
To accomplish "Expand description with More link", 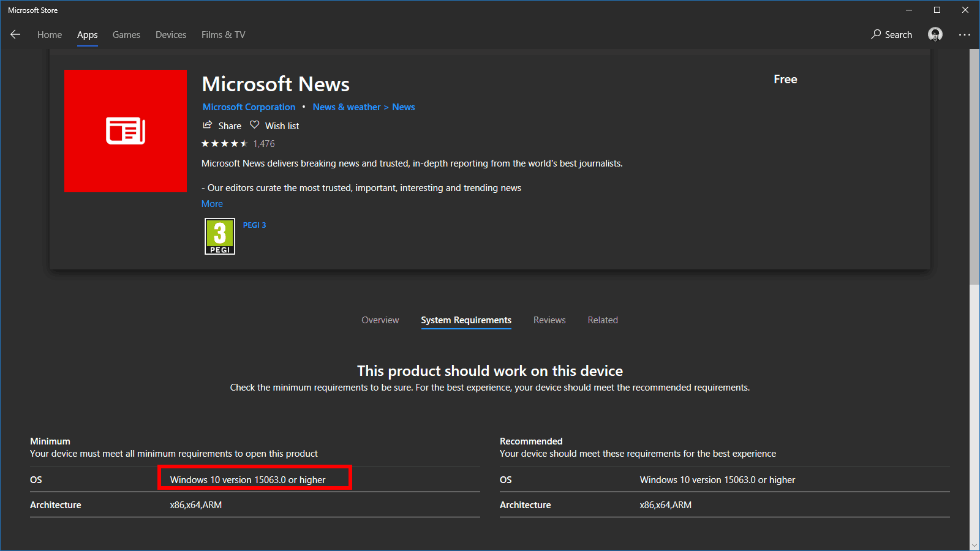I will [x=212, y=204].
